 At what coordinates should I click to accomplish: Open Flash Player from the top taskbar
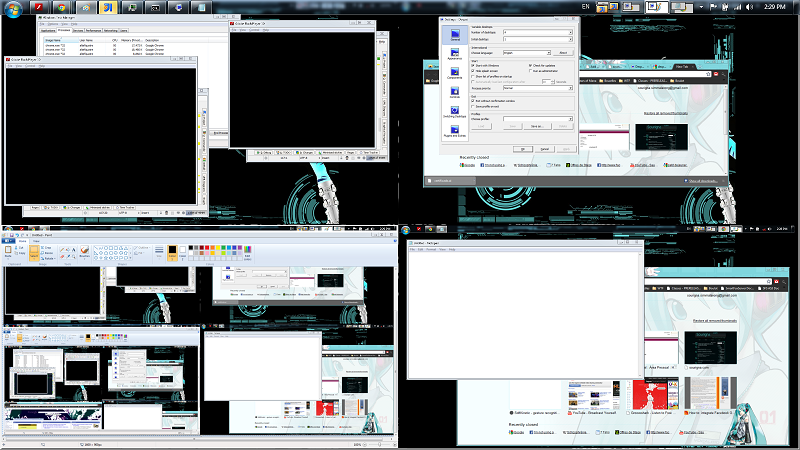coord(38,7)
